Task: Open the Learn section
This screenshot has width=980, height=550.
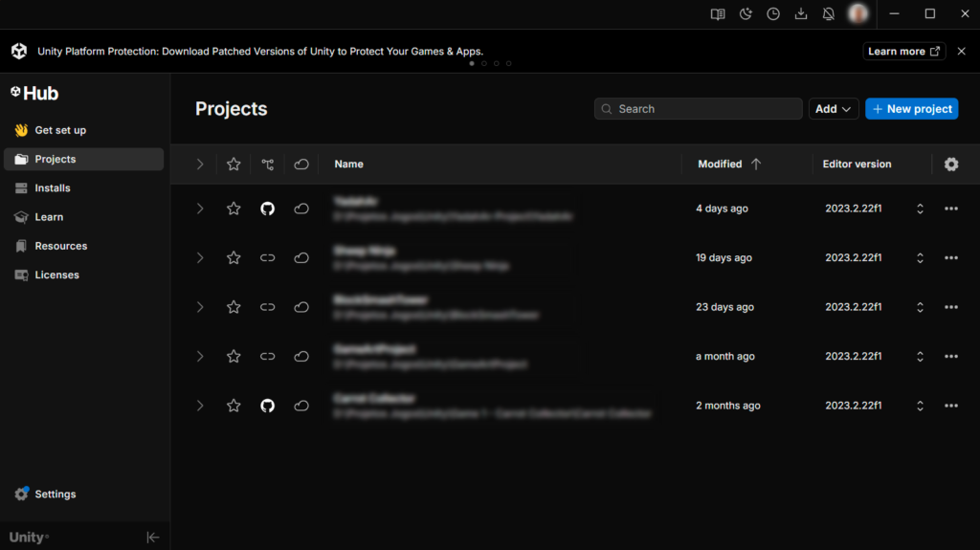Action: tap(84, 217)
